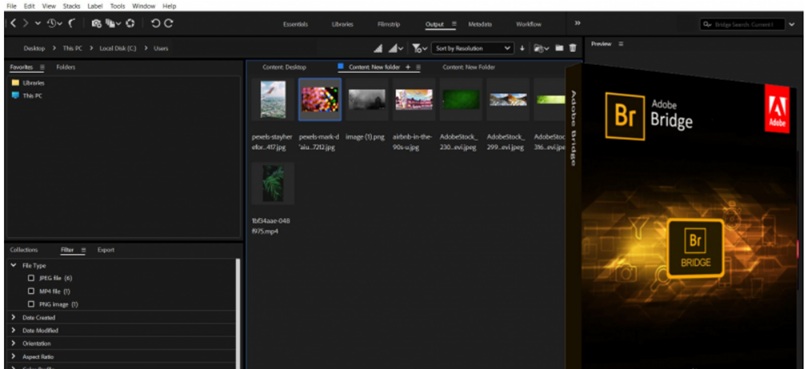The image size is (806, 369).
Task: Switch to the Libraries workspace
Action: [342, 24]
